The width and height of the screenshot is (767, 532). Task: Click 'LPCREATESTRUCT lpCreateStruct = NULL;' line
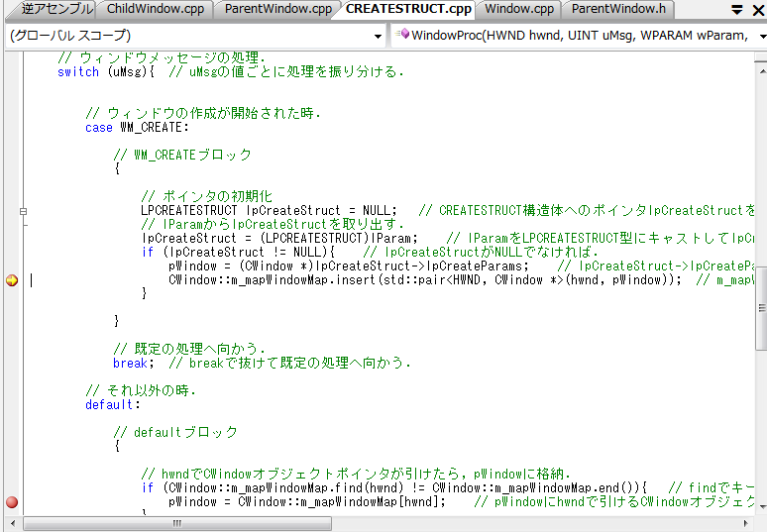tap(269, 211)
